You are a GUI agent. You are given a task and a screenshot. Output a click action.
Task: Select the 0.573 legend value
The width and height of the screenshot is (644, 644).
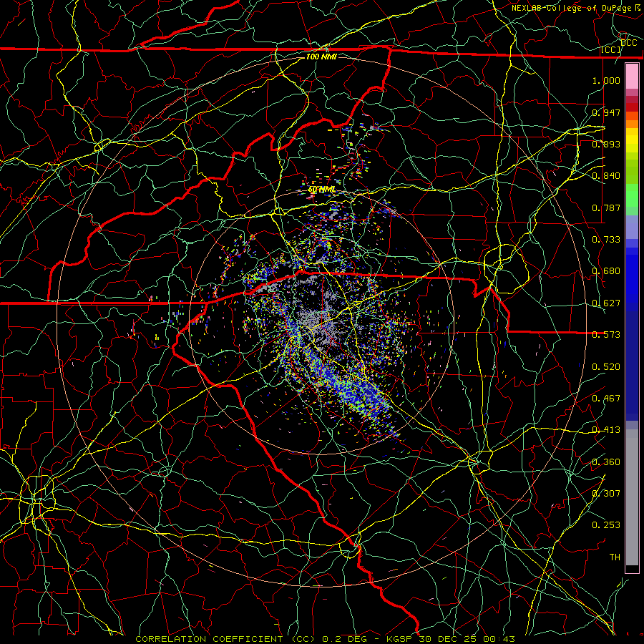point(606,335)
